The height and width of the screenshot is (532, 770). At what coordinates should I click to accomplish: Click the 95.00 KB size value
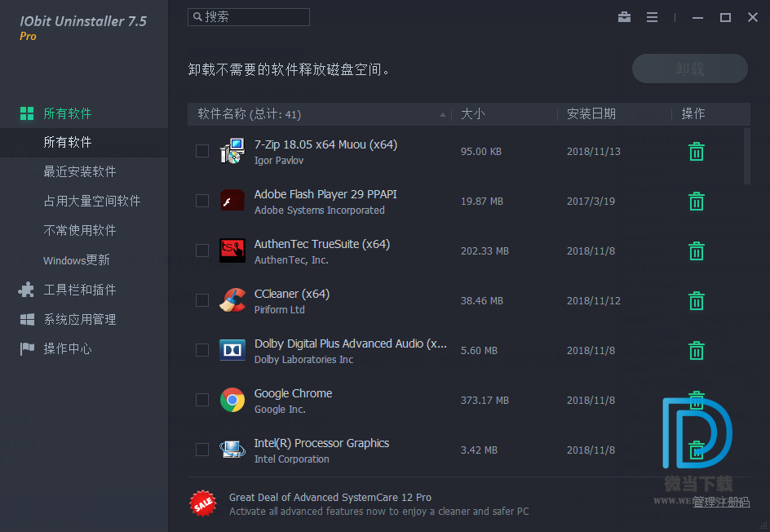point(481,151)
